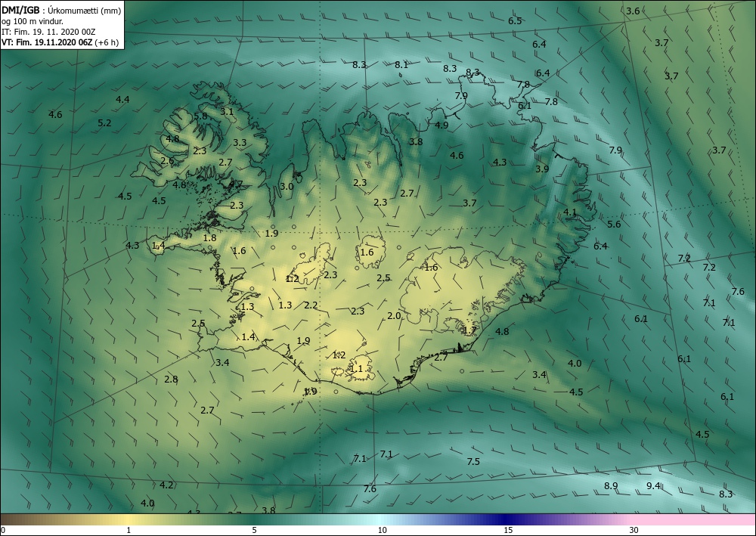Click the 1 label on the color scale
756x536 pixels.
(129, 531)
